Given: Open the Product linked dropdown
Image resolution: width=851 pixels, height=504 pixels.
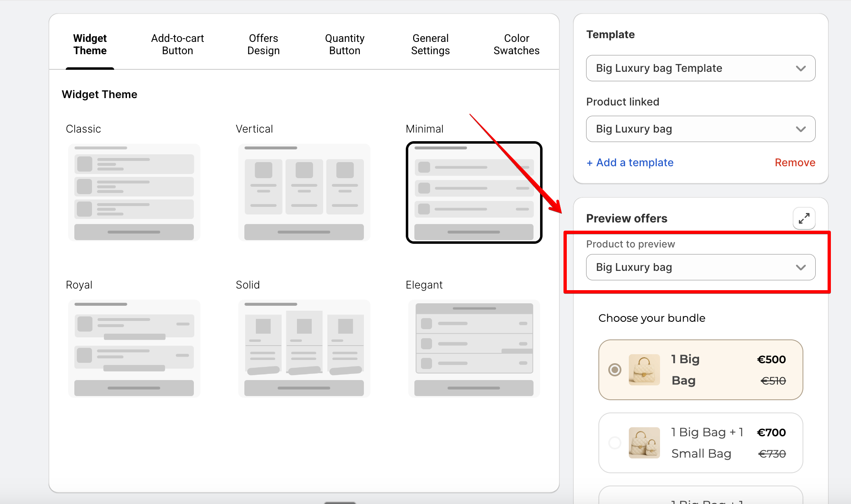Looking at the screenshot, I should tap(700, 129).
